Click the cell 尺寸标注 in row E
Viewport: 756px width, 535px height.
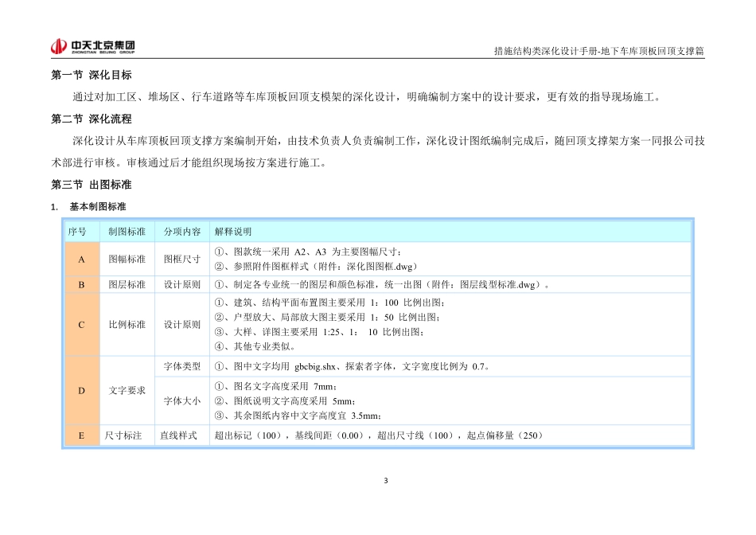[127, 436]
